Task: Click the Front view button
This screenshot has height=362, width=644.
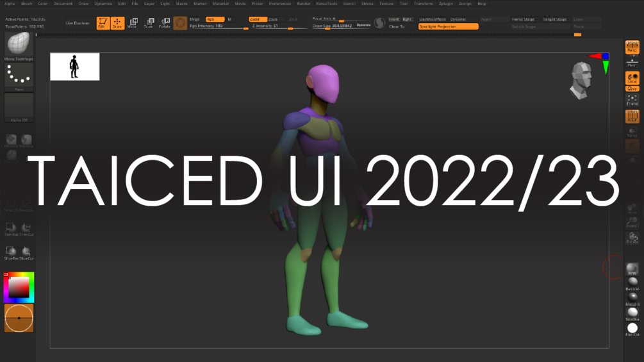Action: [394, 19]
